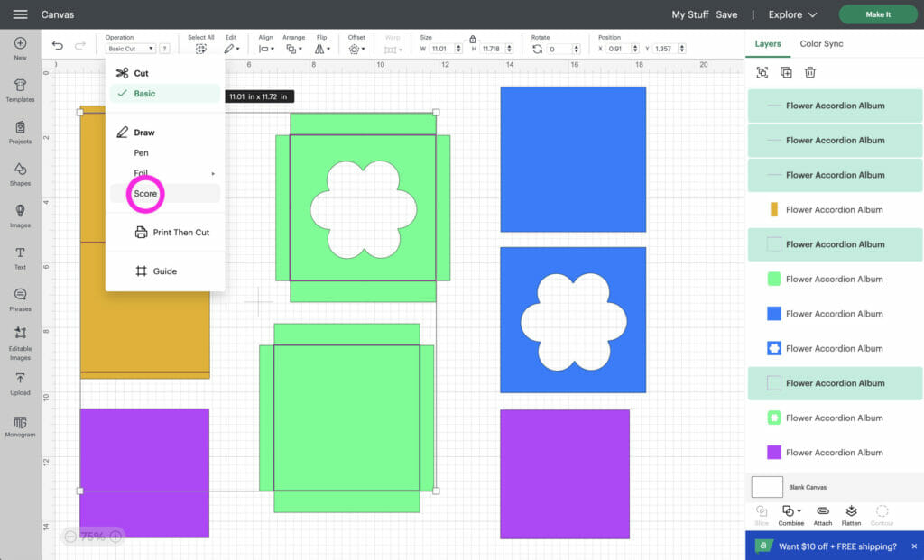Select Print Then Cut operation
The image size is (924, 560).
[180, 233]
